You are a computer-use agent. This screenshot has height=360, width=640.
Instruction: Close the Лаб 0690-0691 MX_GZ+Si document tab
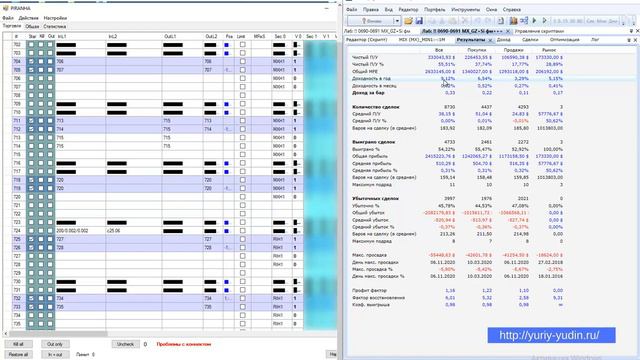[x=508, y=31]
